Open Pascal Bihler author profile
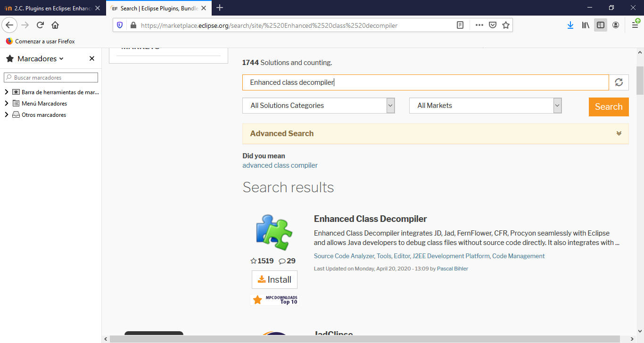Screen dimensions: 644x343 point(453,269)
